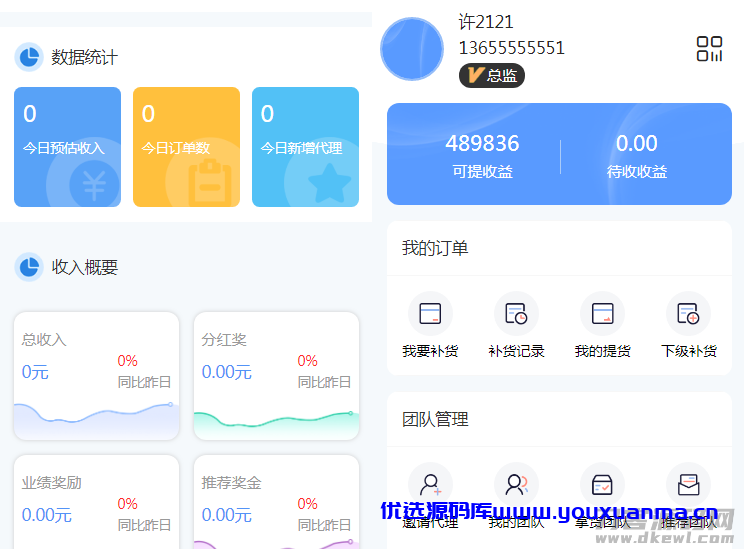Open 补货记录 restock history icon
The width and height of the screenshot is (744, 549).
point(516,314)
